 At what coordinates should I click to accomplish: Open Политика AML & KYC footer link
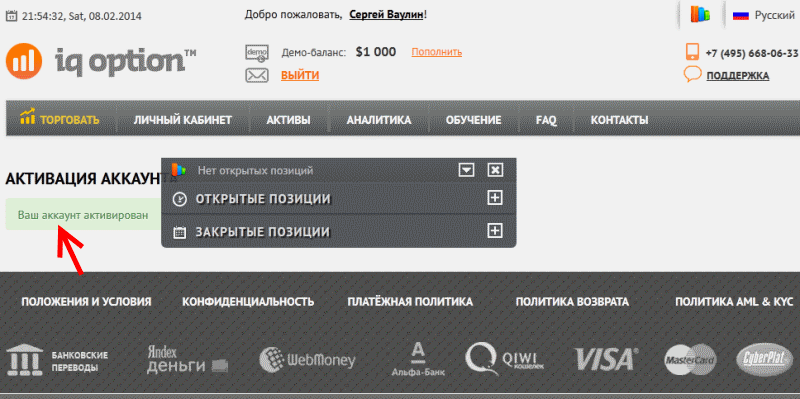pyautogui.click(x=734, y=302)
